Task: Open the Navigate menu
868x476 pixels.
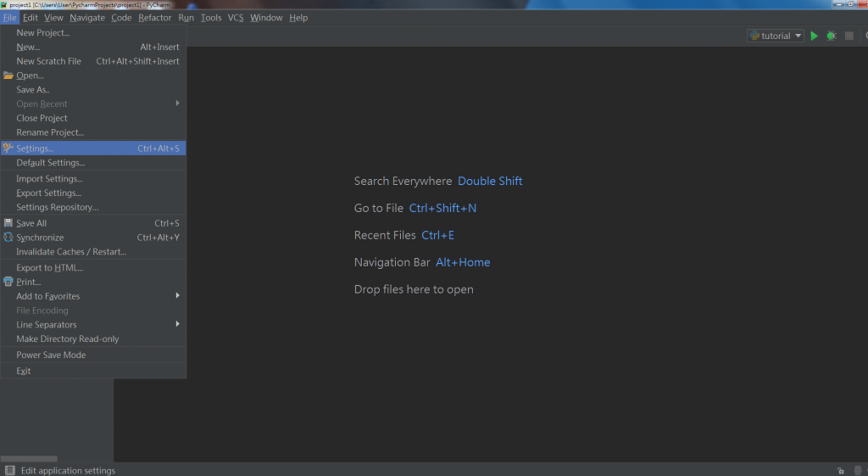Action: click(87, 18)
